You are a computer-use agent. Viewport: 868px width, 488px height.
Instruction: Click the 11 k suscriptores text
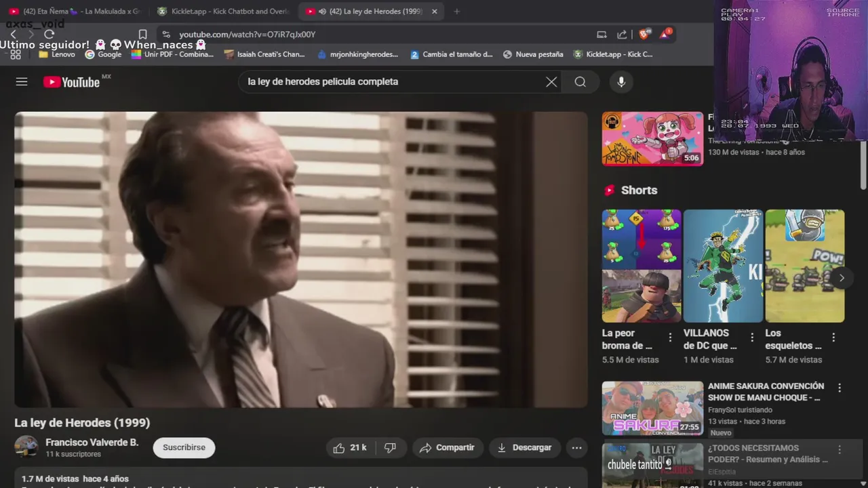(x=73, y=454)
